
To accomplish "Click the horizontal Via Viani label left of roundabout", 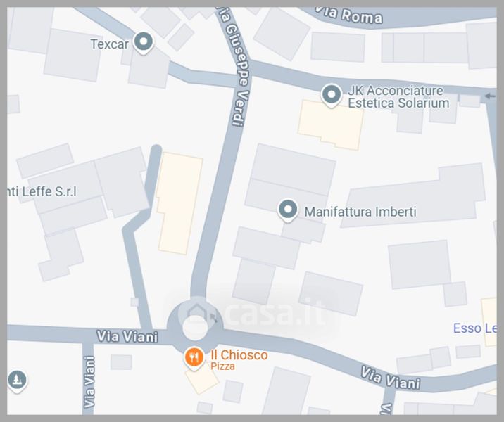I will [127, 337].
